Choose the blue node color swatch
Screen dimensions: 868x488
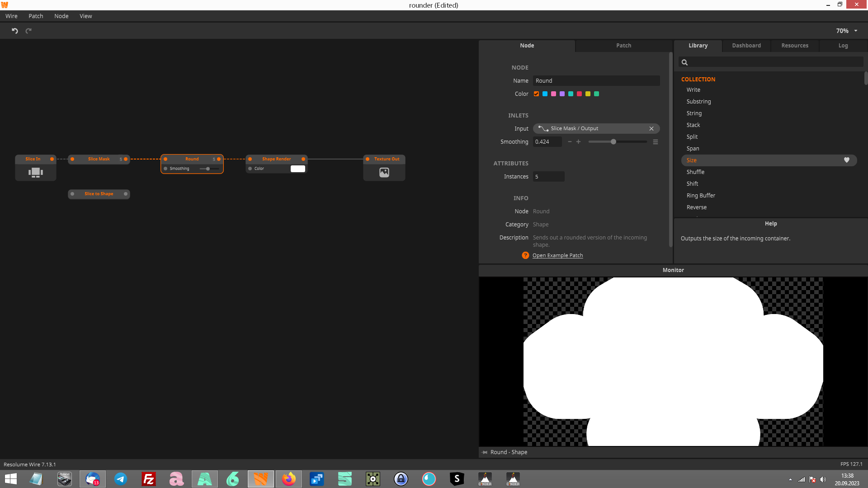(x=545, y=94)
